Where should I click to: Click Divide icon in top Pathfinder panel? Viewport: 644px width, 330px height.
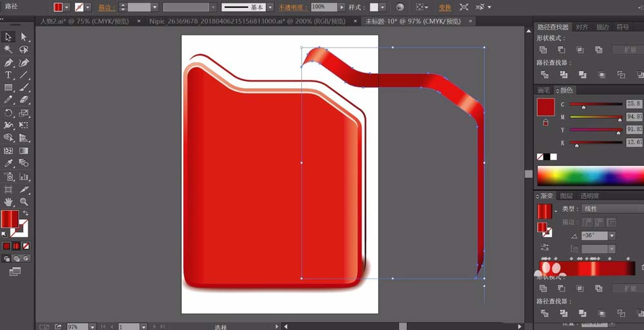(x=545, y=75)
